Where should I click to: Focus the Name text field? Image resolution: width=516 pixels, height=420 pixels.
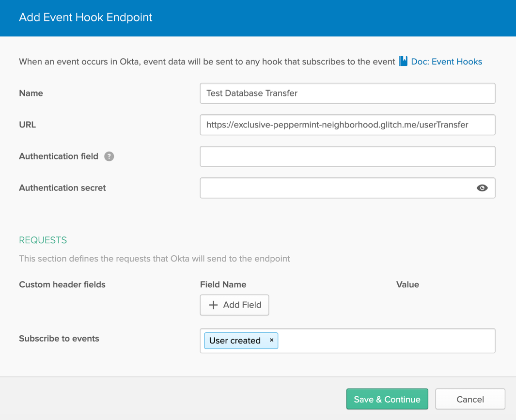coord(347,93)
